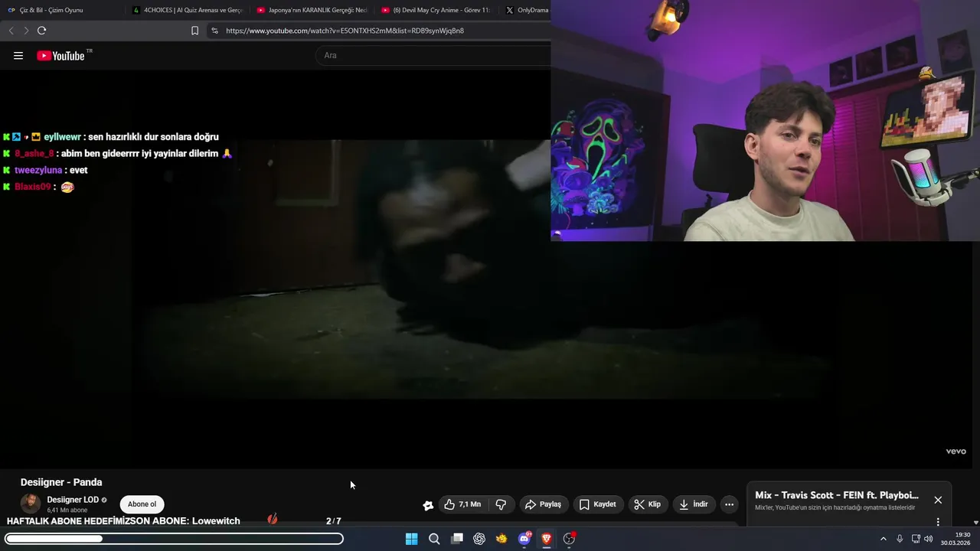Switch to the 4CHOICES AI Quiz tab
This screenshot has height=551, width=980.
click(187, 10)
